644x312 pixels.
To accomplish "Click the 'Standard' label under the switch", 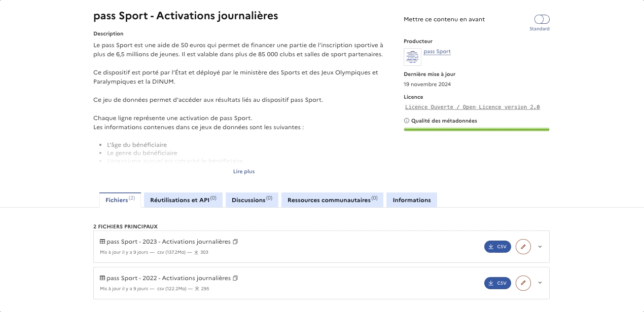I will click(x=540, y=29).
